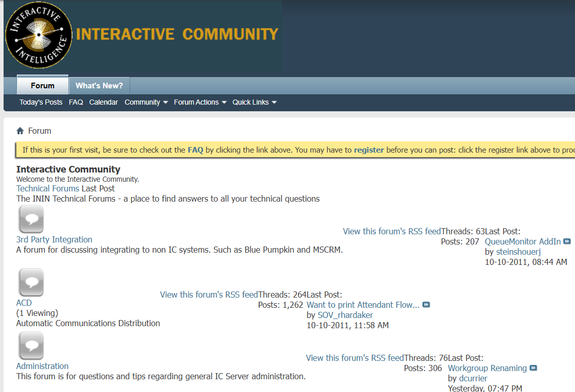Open the Want to print Attendant Flow thread
575x392 pixels.
coord(363,305)
